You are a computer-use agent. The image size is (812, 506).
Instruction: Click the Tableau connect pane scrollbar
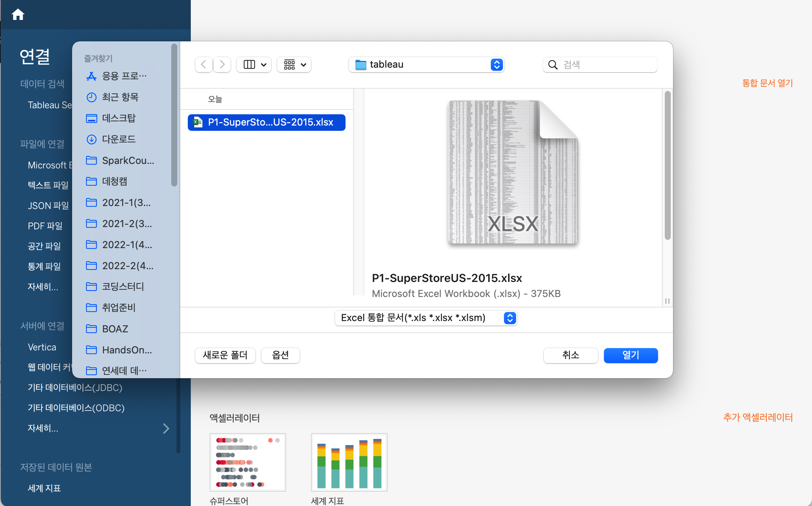[178, 415]
